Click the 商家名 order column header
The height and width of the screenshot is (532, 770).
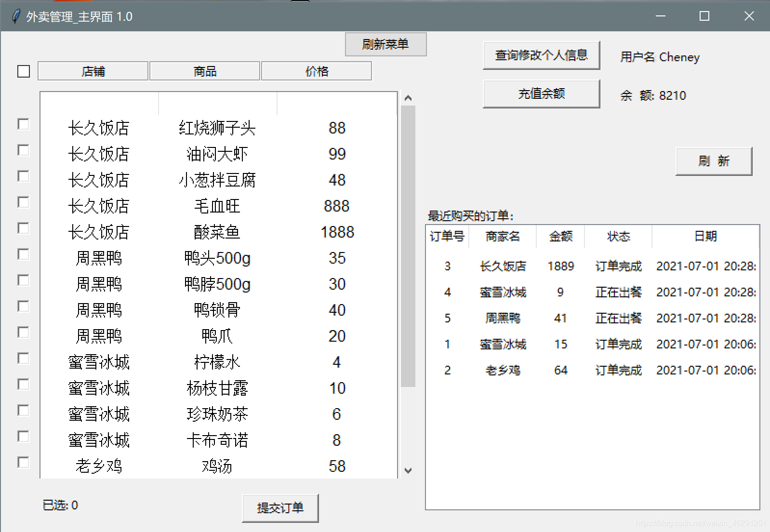point(503,236)
